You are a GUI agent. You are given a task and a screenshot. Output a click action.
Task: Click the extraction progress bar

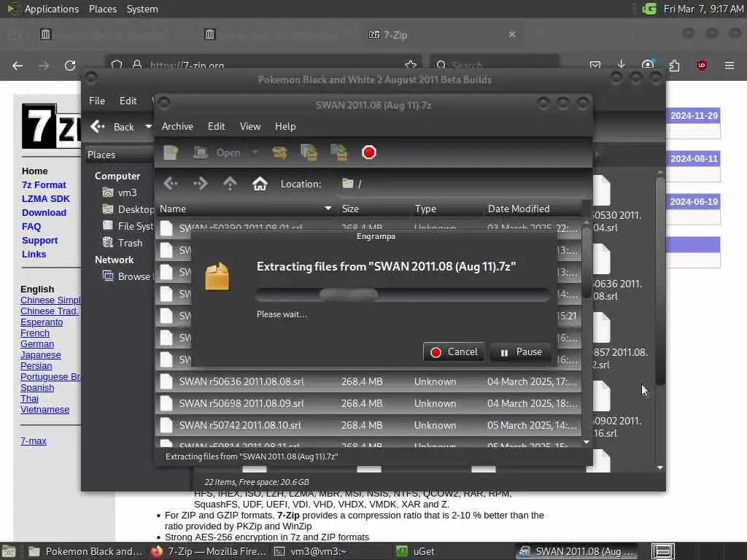(x=403, y=295)
